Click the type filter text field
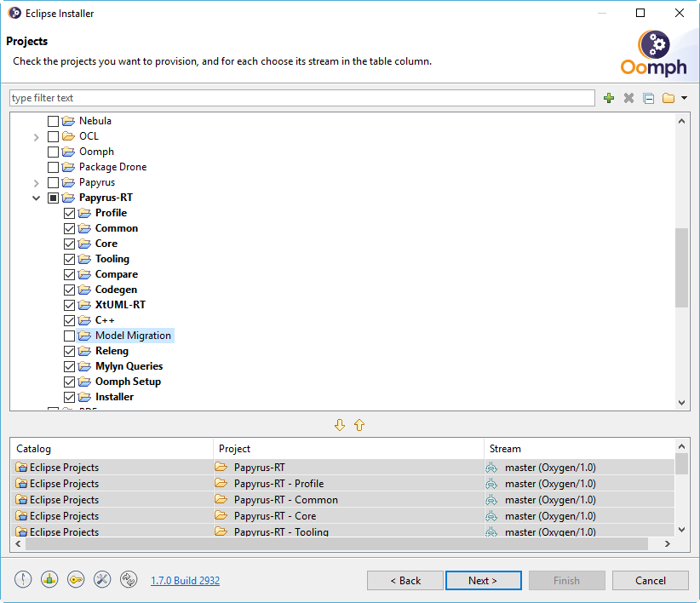This screenshot has height=603, width=700. [x=302, y=98]
